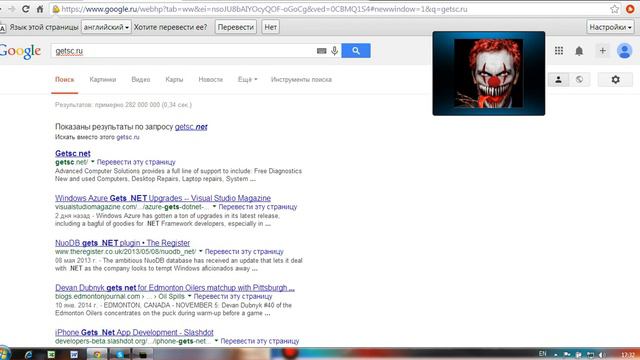Click the EN language indicator in tray
This screenshot has width=640, height=360.
click(542, 354)
